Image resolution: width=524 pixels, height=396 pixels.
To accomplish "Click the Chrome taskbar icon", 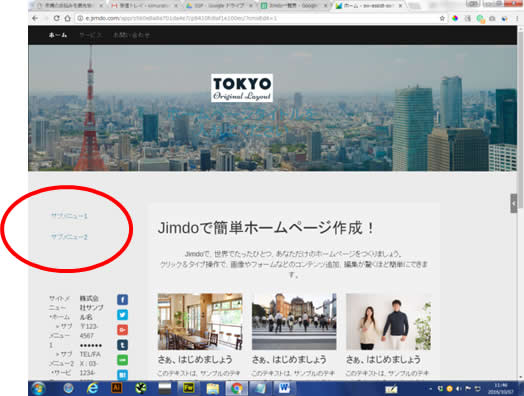I will [x=237, y=388].
